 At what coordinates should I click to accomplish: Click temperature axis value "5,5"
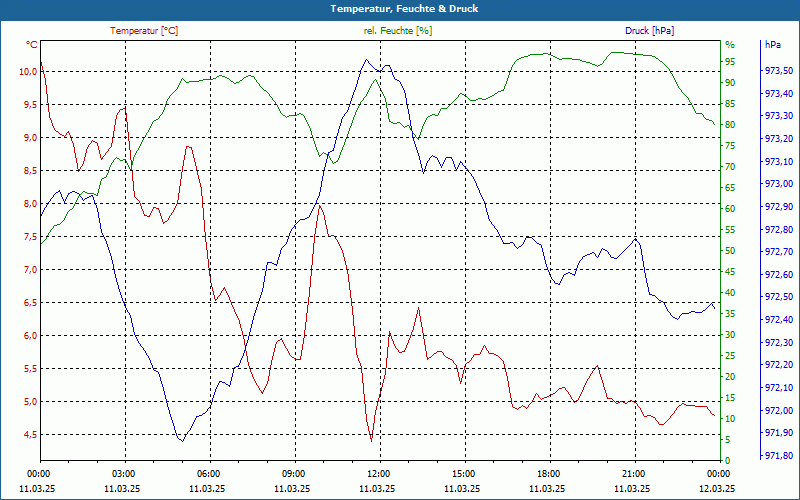click(x=30, y=369)
